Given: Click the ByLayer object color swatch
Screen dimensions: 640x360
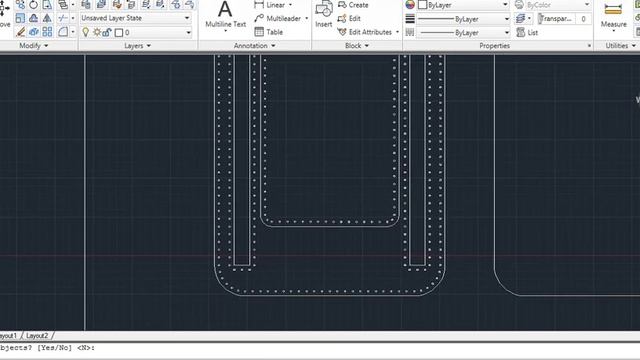Looking at the screenshot, I should click(x=422, y=5).
